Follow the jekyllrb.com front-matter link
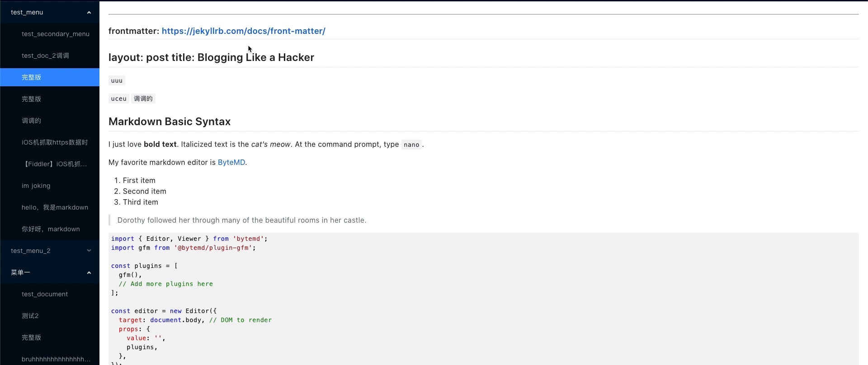Image resolution: width=868 pixels, height=365 pixels. point(243,31)
